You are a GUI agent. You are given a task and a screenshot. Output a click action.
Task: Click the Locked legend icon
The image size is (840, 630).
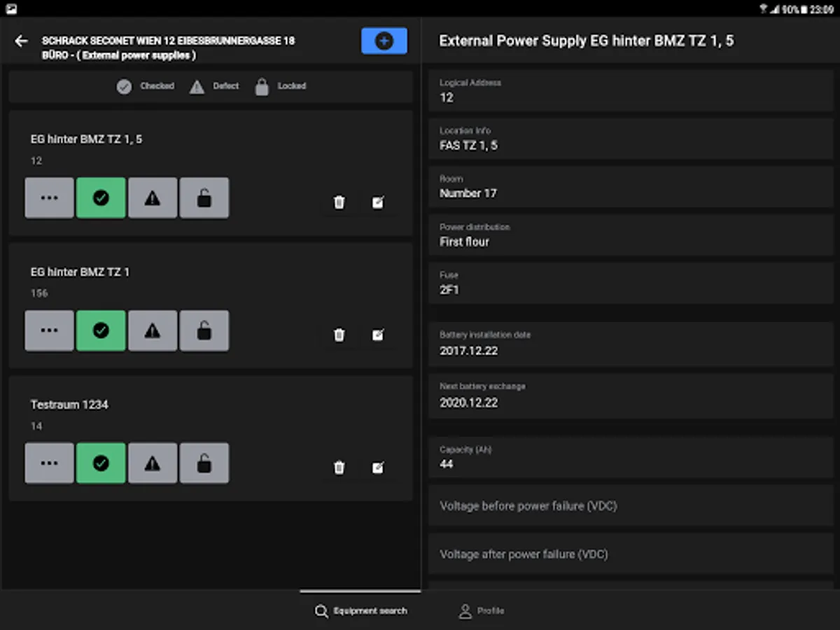(x=262, y=87)
